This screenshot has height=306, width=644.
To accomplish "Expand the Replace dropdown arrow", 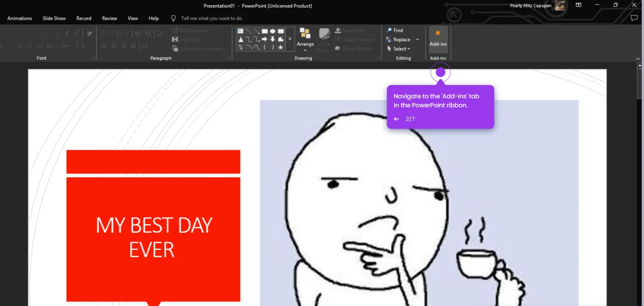I will [x=418, y=40].
